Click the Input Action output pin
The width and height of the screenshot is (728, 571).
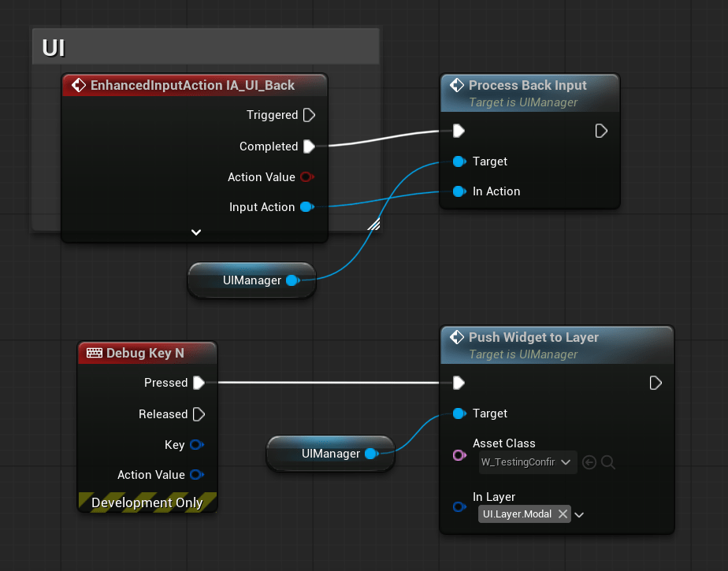point(307,207)
